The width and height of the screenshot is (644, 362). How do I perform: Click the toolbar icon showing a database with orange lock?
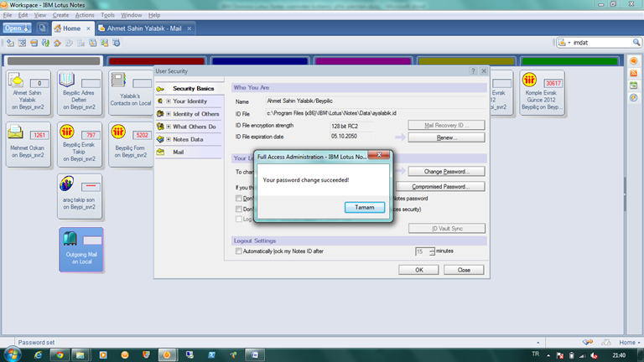click(104, 43)
